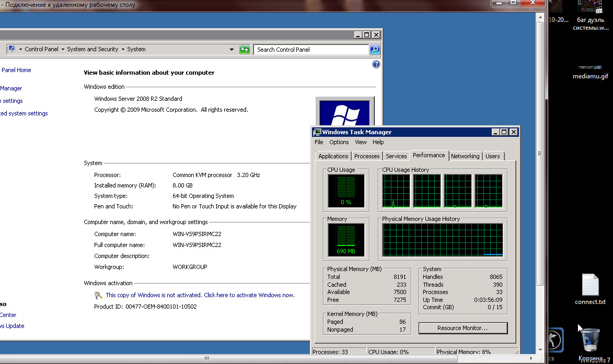Viewport: 613px width, 364px height.
Task: Click the Resource Monitor button
Action: click(x=463, y=328)
